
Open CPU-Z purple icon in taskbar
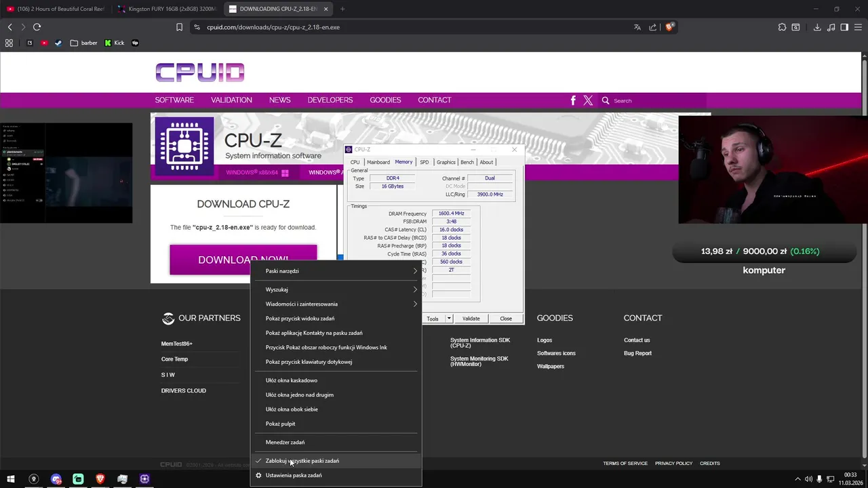coord(144,479)
